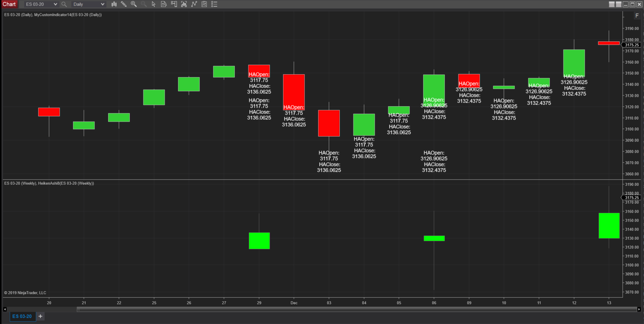Expand the ES 03-20 instrument dropdown
The image size is (644, 324).
41,4
